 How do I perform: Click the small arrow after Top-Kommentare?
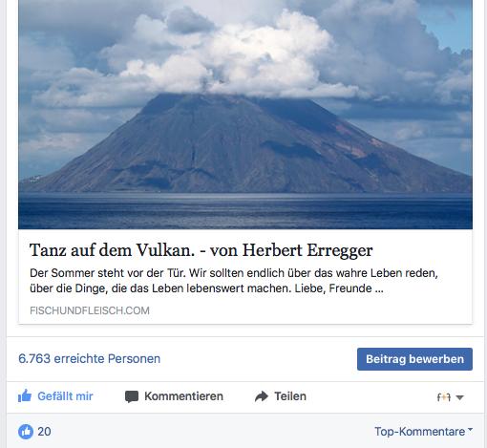pyautogui.click(x=470, y=429)
